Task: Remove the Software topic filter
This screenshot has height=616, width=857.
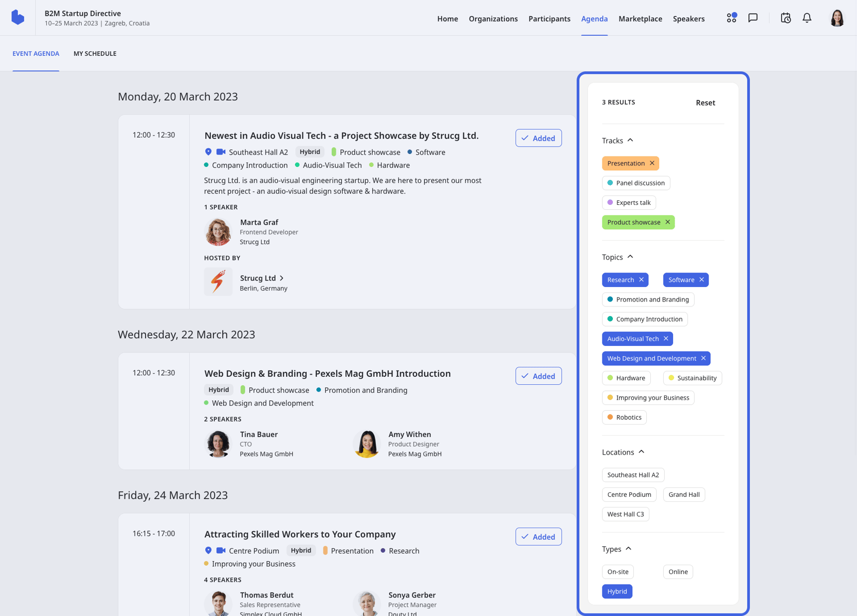Action: [x=702, y=280]
